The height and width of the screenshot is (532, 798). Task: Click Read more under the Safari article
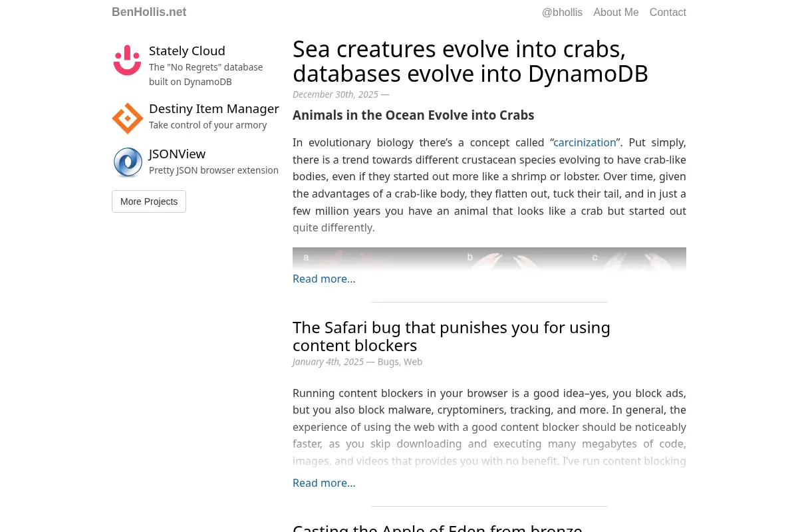coord(324,483)
